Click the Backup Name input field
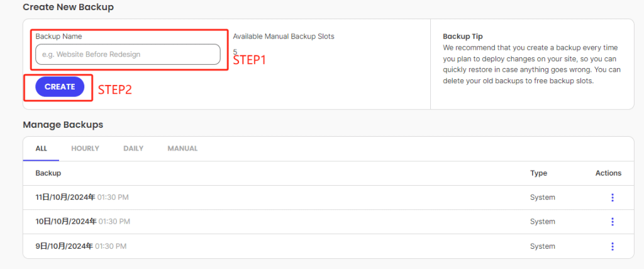644x269 pixels. click(x=128, y=55)
